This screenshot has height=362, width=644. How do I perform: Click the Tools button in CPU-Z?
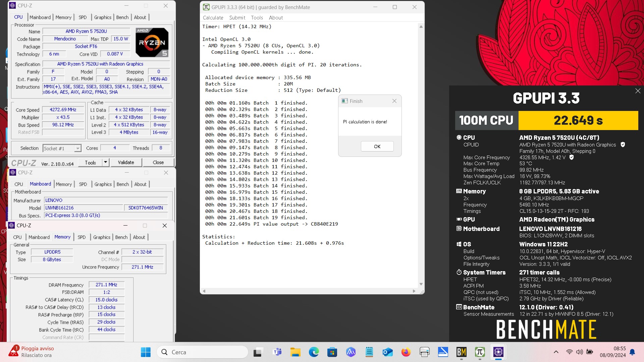pos(90,163)
